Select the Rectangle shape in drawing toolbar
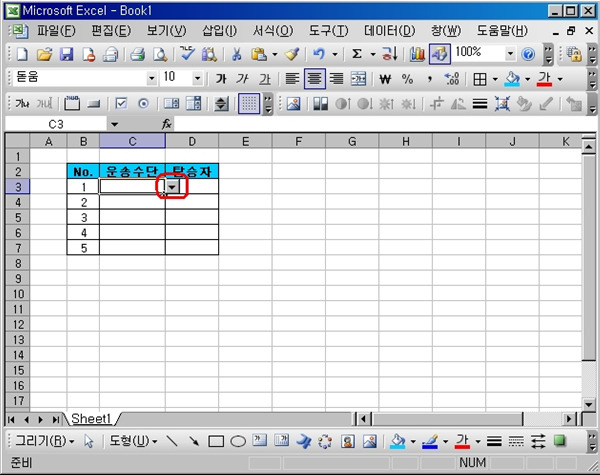600x475 pixels. [x=216, y=441]
